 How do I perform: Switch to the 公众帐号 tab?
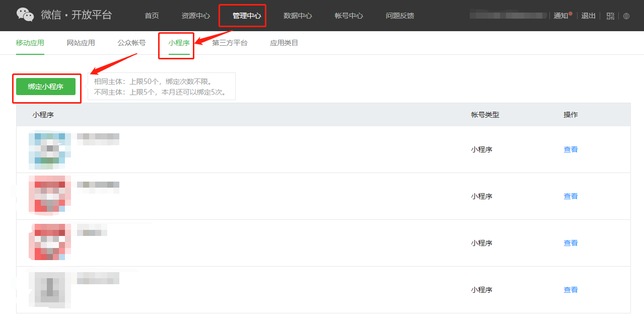131,43
